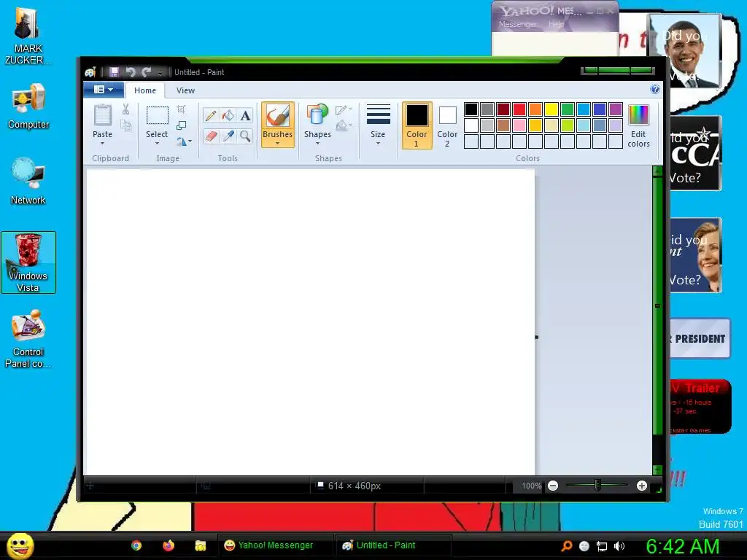The width and height of the screenshot is (747, 560).
Task: Select the Pencil tool
Action: (211, 115)
